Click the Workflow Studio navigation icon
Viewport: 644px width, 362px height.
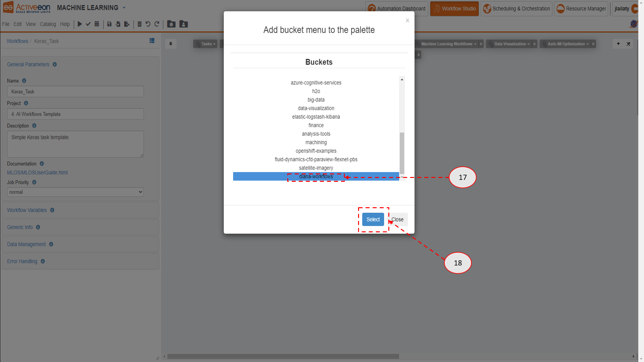(437, 8)
